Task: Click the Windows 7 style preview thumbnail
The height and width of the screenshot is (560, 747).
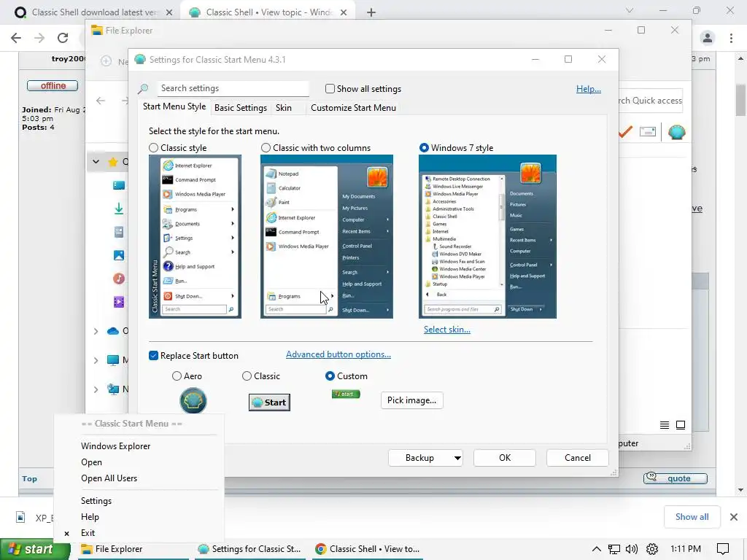Action: pyautogui.click(x=487, y=237)
